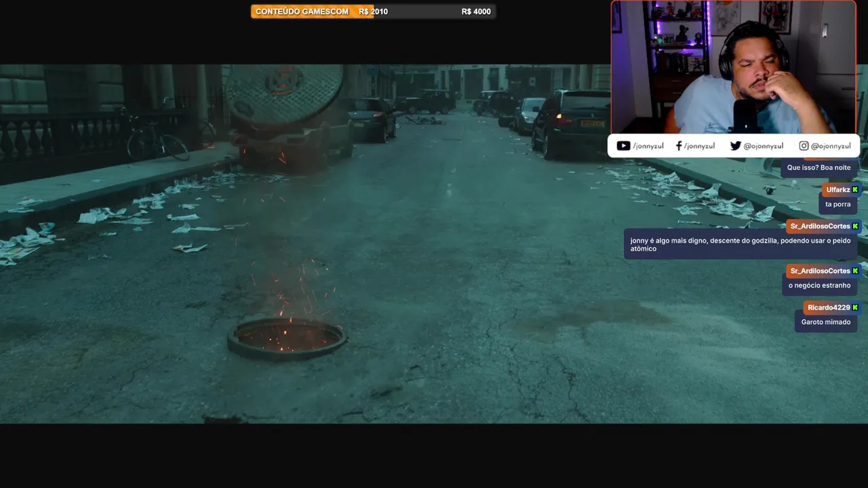The image size is (868, 488).
Task: Click the message 'Que isso? Boa noite'
Action: 818,167
